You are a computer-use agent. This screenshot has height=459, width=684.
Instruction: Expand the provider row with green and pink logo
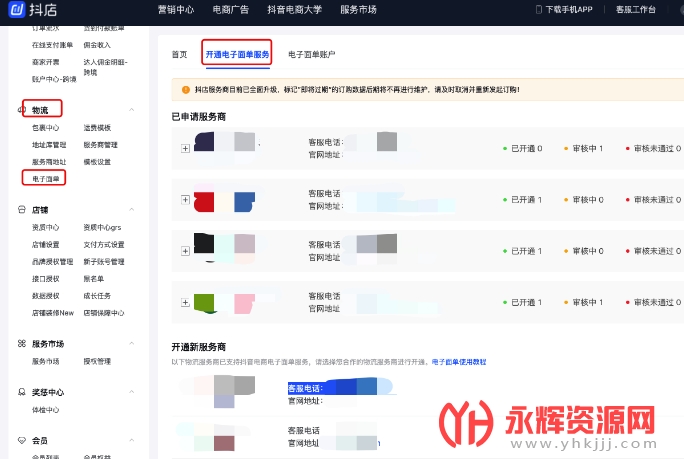coord(185,302)
